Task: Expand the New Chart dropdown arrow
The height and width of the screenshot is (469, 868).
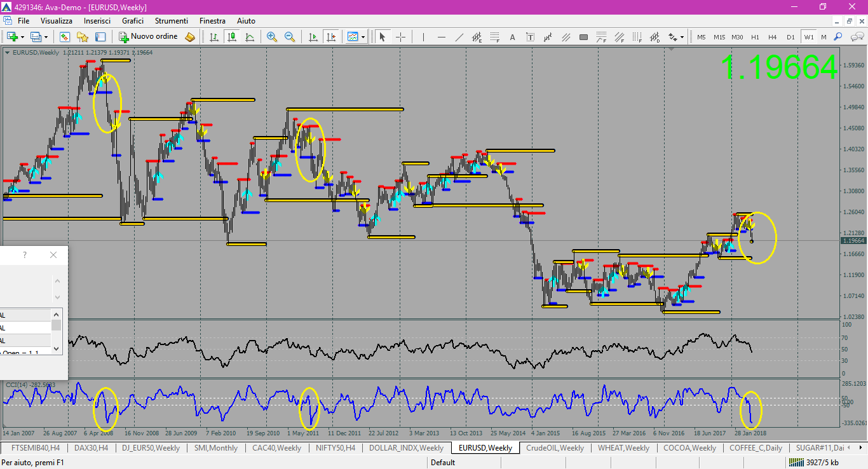Action: (x=22, y=37)
